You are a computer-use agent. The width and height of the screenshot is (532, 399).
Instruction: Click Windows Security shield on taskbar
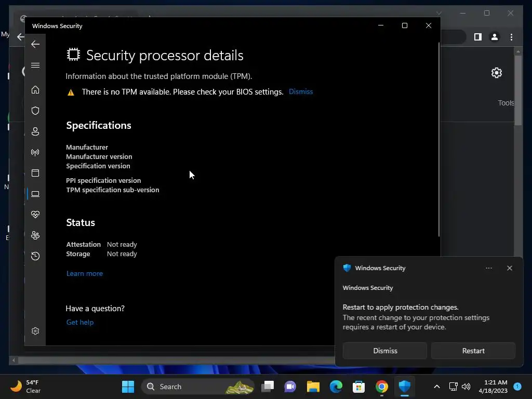(x=404, y=387)
